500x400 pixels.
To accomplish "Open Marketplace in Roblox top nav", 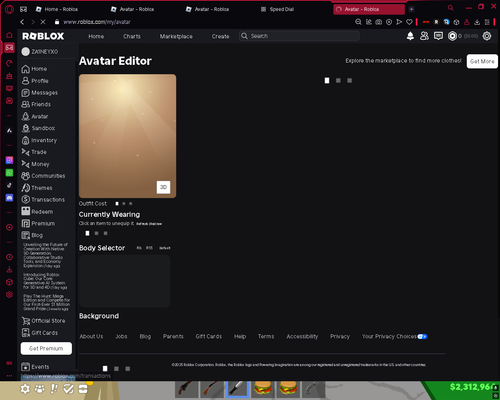I will point(176,36).
